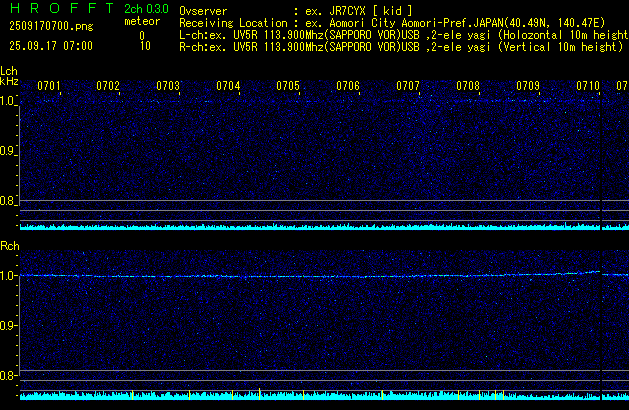Select the file name 2509170700.png
The height and width of the screenshot is (410, 629).
coord(51,26)
